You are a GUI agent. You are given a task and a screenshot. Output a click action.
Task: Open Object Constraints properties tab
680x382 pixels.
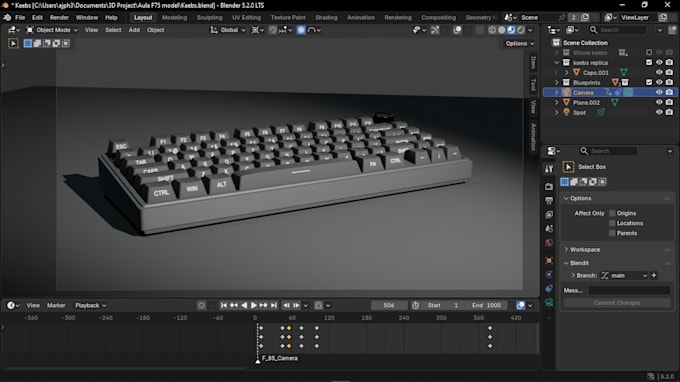coord(549,288)
